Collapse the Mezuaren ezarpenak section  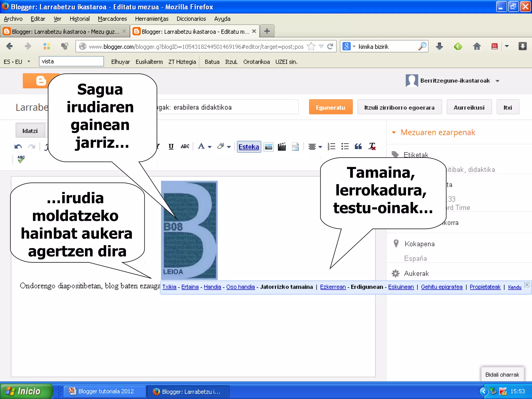tap(394, 132)
